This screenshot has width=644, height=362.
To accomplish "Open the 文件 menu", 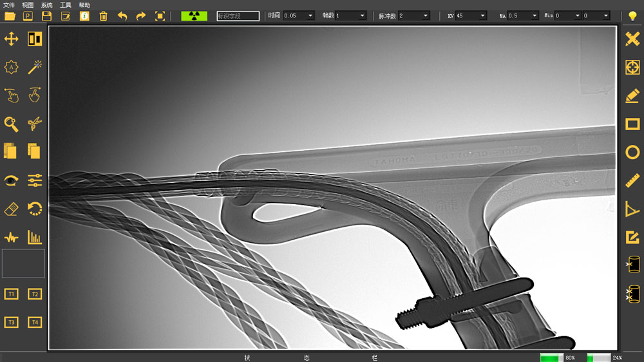I will [9, 5].
